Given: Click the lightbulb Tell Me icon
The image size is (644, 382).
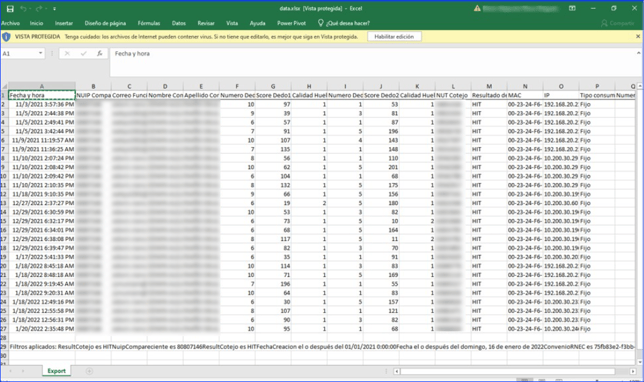Looking at the screenshot, I should [x=321, y=23].
